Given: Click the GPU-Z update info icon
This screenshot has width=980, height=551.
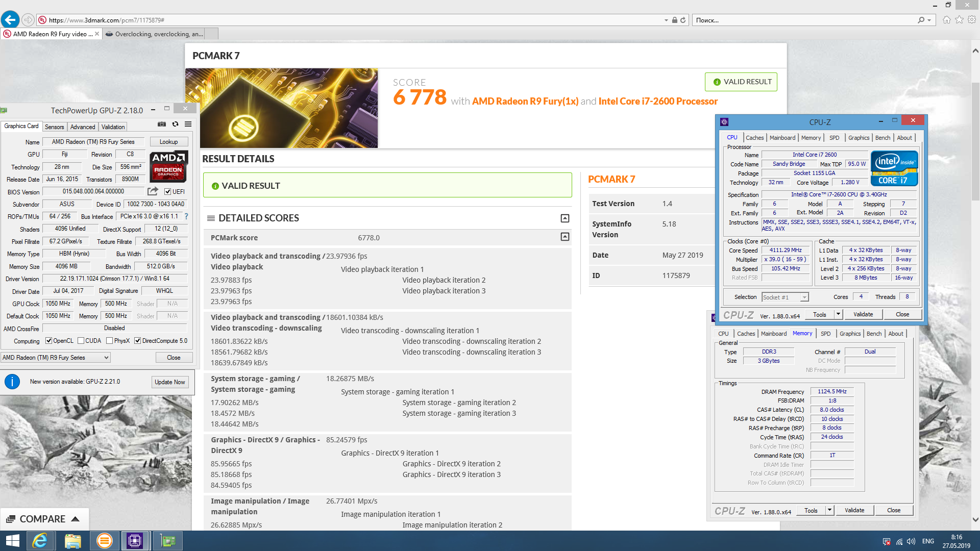Looking at the screenshot, I should [x=12, y=382].
